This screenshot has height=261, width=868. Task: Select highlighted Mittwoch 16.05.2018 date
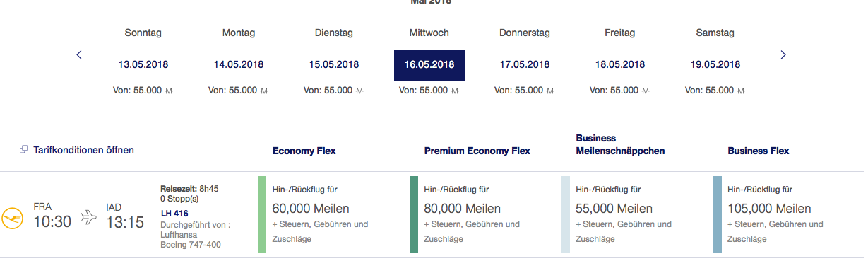pyautogui.click(x=429, y=64)
